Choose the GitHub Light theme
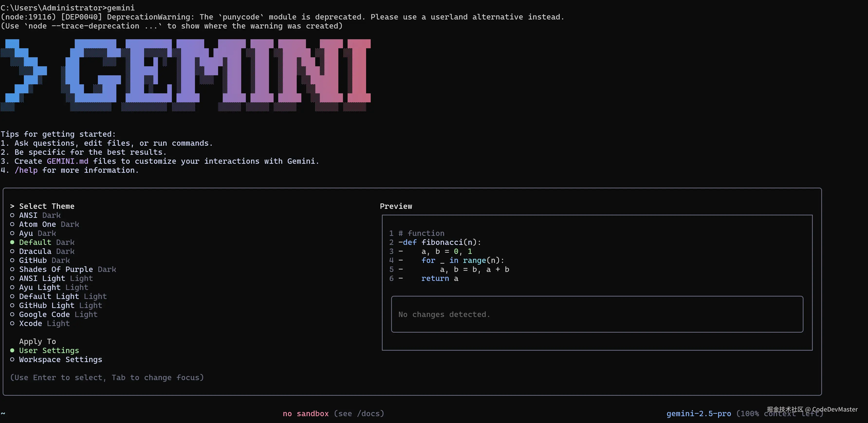This screenshot has width=868, height=423. [56, 306]
